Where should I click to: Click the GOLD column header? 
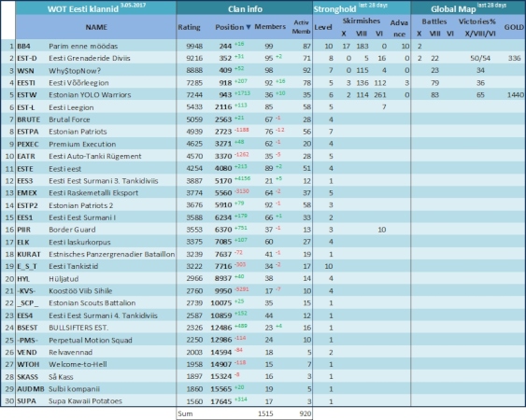(514, 27)
